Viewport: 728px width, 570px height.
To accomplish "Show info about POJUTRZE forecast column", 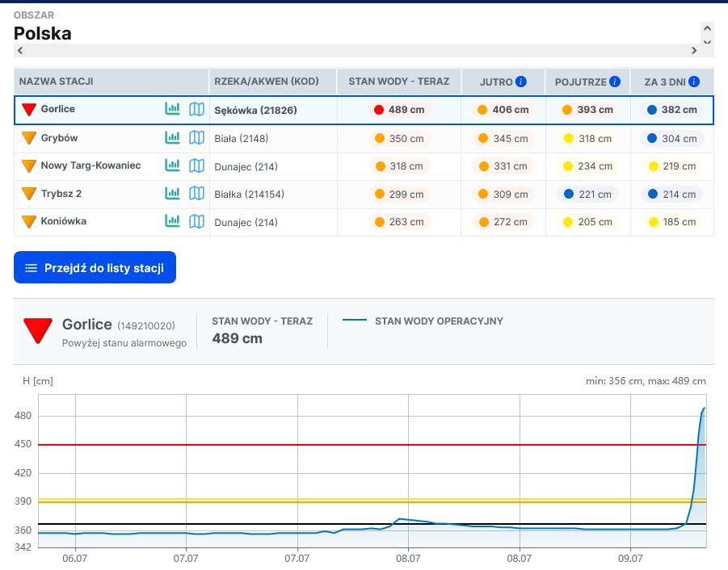I will (x=615, y=82).
